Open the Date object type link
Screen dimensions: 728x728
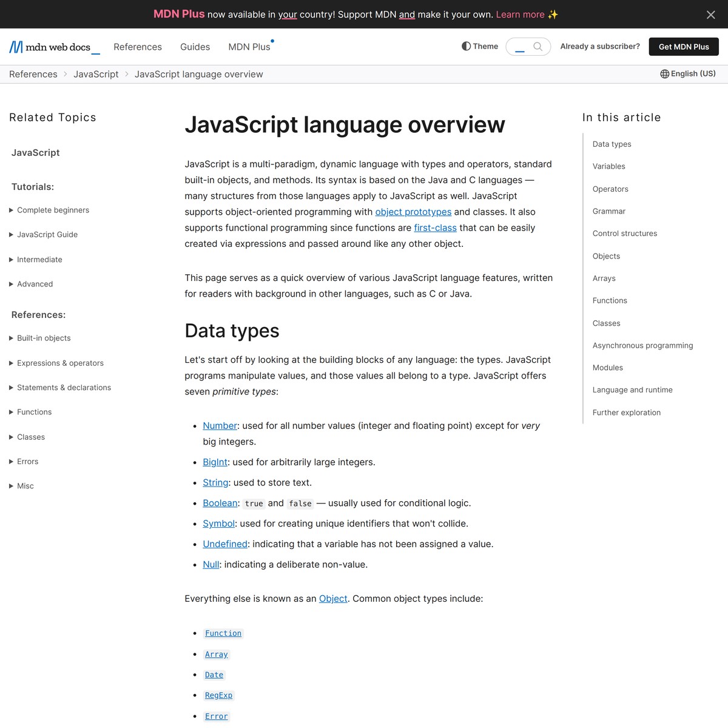[x=214, y=675]
